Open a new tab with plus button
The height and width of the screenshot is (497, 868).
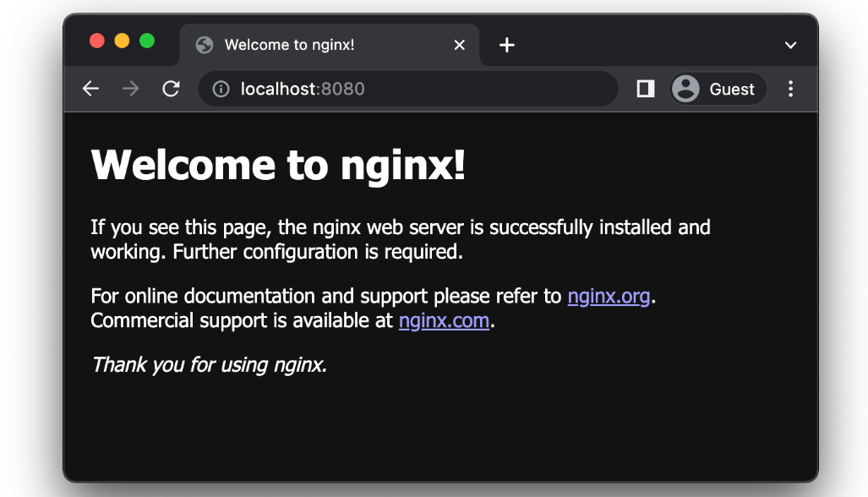pyautogui.click(x=506, y=45)
